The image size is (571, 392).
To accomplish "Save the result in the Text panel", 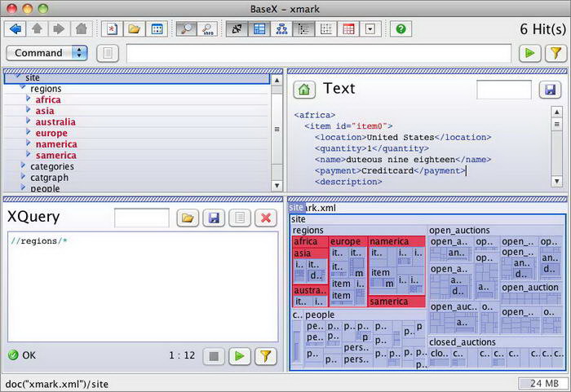I will pos(550,90).
